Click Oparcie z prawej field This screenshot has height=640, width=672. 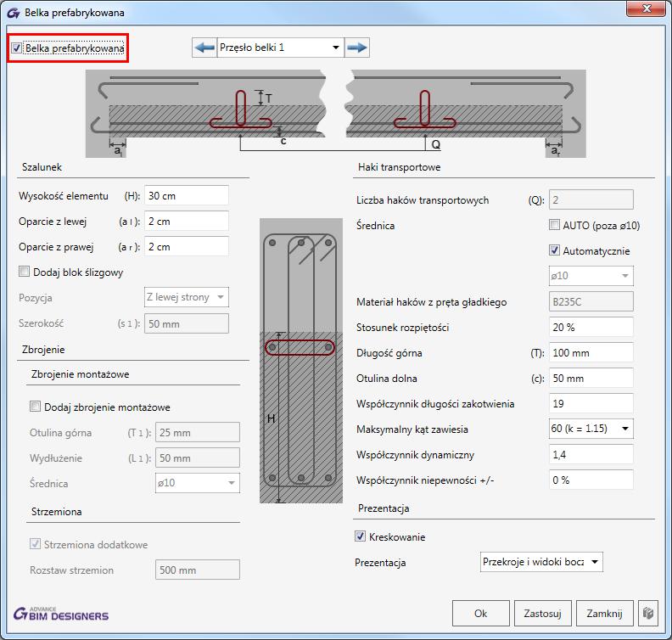187,246
